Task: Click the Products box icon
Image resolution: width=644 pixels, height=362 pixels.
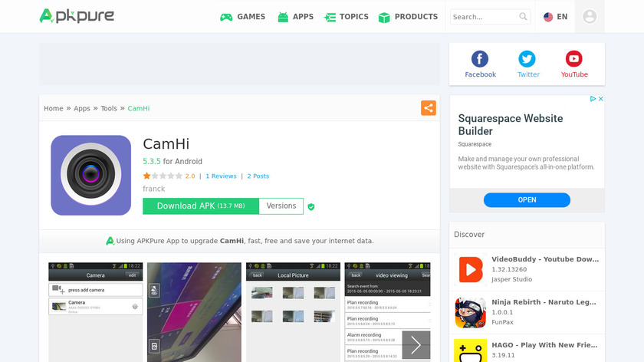Action: pos(384,18)
